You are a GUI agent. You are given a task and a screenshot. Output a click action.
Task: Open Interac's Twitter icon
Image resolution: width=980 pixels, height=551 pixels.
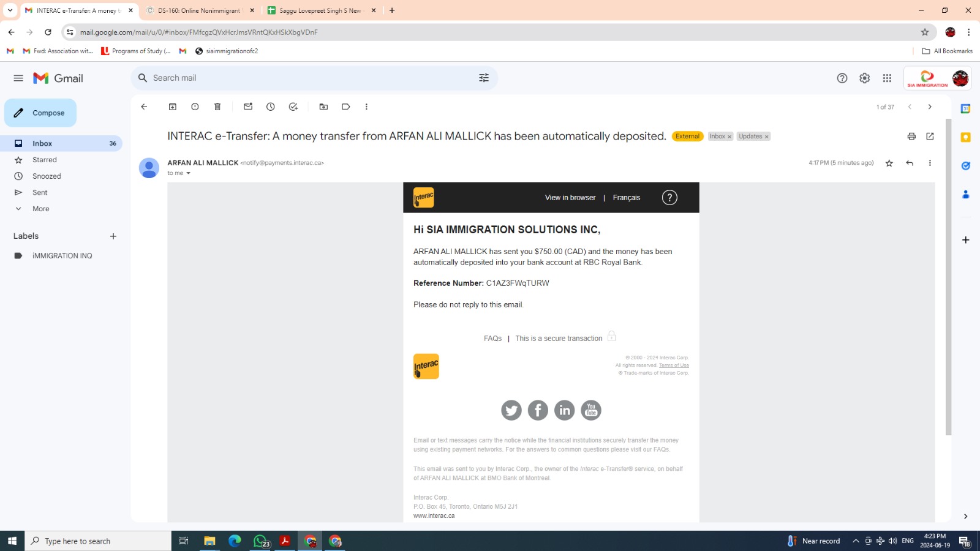pos(511,410)
